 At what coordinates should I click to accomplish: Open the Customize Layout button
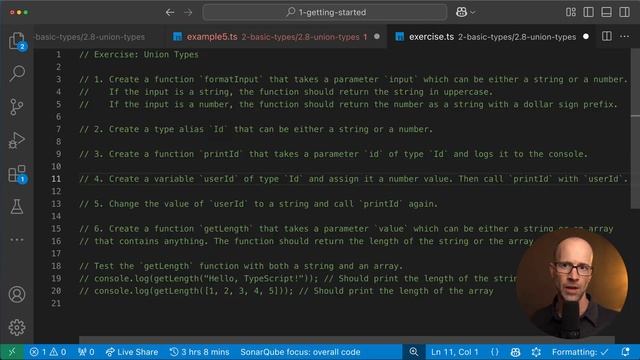571,12
